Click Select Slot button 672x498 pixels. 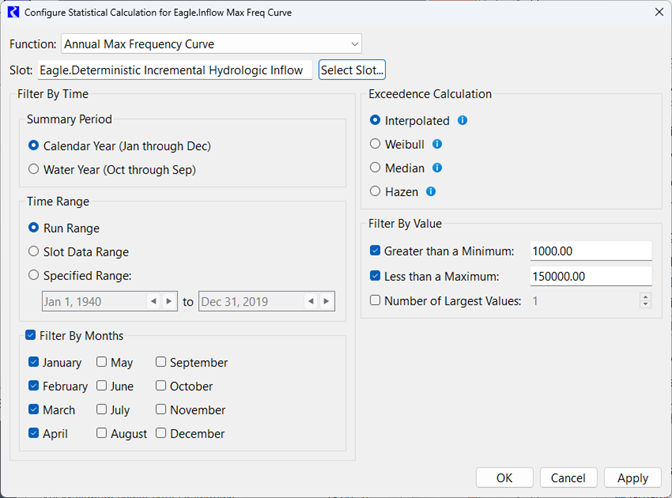[x=352, y=70]
